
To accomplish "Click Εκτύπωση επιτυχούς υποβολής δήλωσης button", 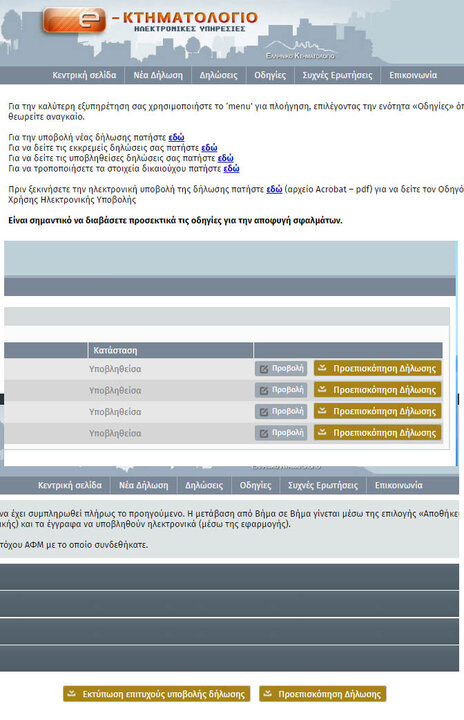I will coord(157,693).
